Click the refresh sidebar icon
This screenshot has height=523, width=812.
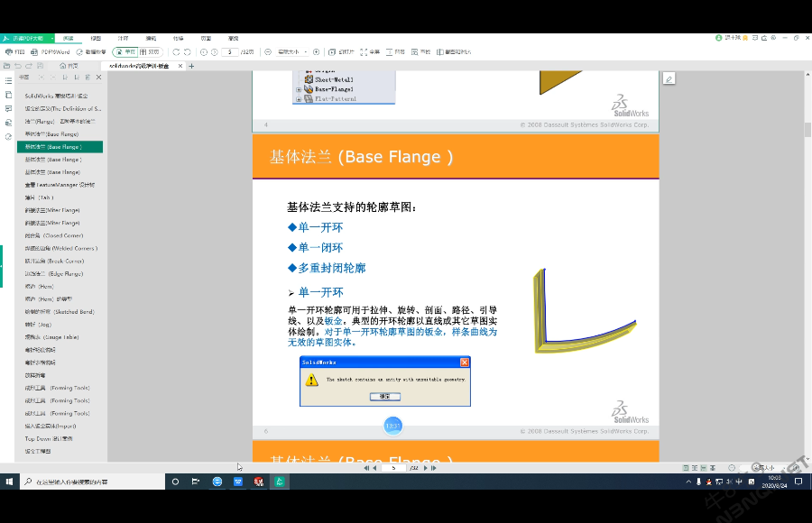pyautogui.click(x=8, y=137)
